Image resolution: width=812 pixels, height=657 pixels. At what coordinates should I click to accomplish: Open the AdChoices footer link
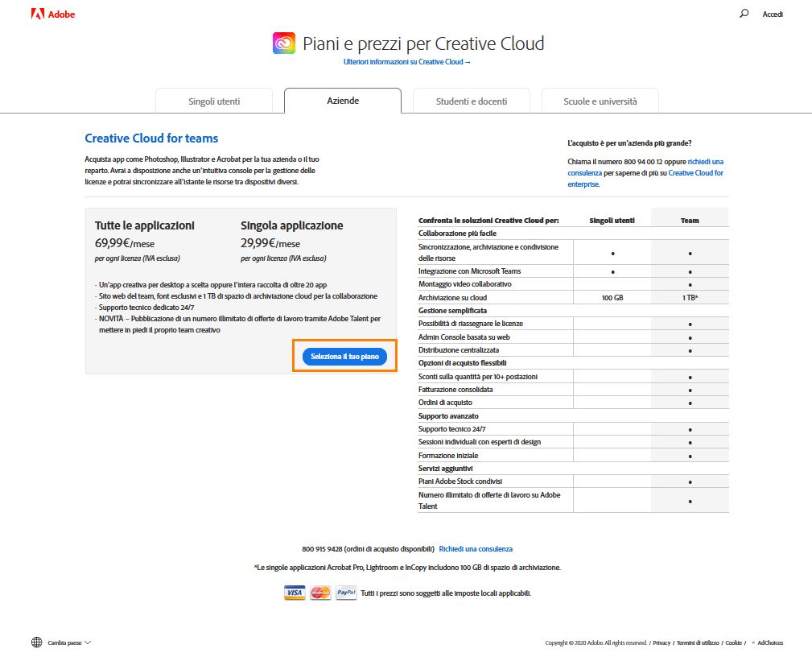770,643
